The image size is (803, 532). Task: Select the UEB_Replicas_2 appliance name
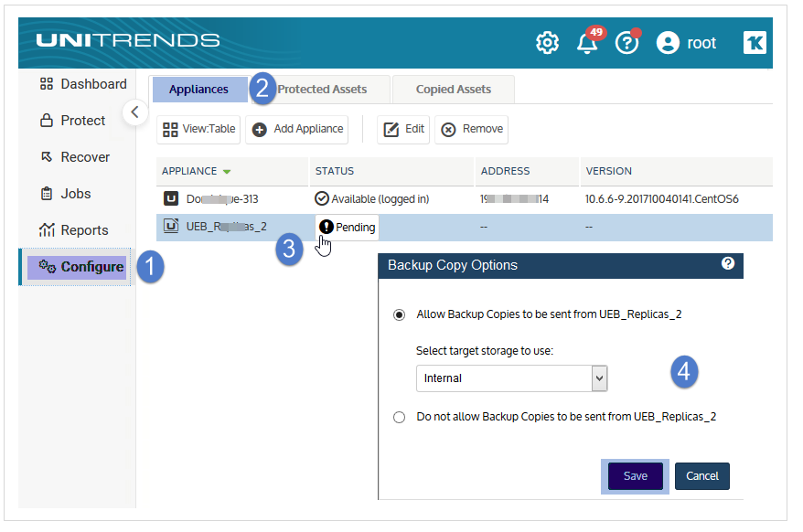(x=226, y=227)
